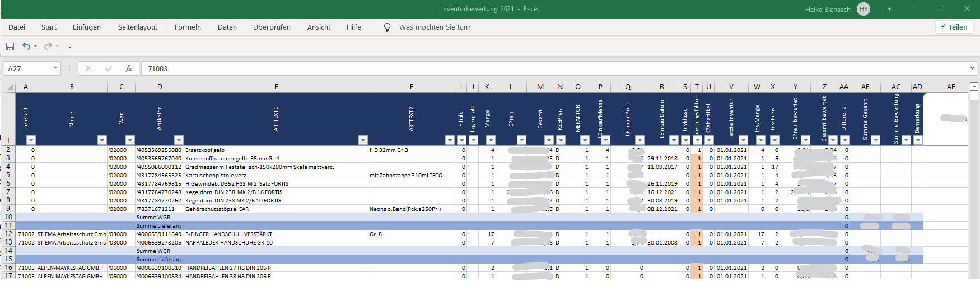Click the Undo arrow icon
Viewport: 980px width, 281px height.
click(x=26, y=46)
